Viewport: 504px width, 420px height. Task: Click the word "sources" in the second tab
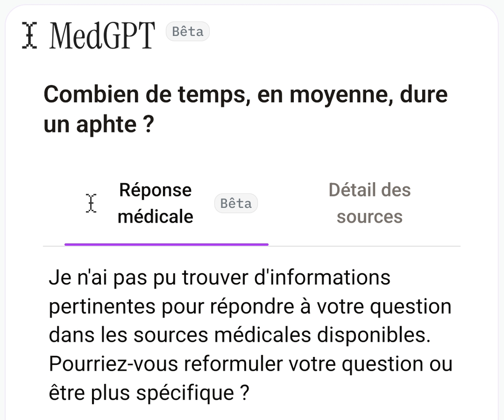coord(369,217)
